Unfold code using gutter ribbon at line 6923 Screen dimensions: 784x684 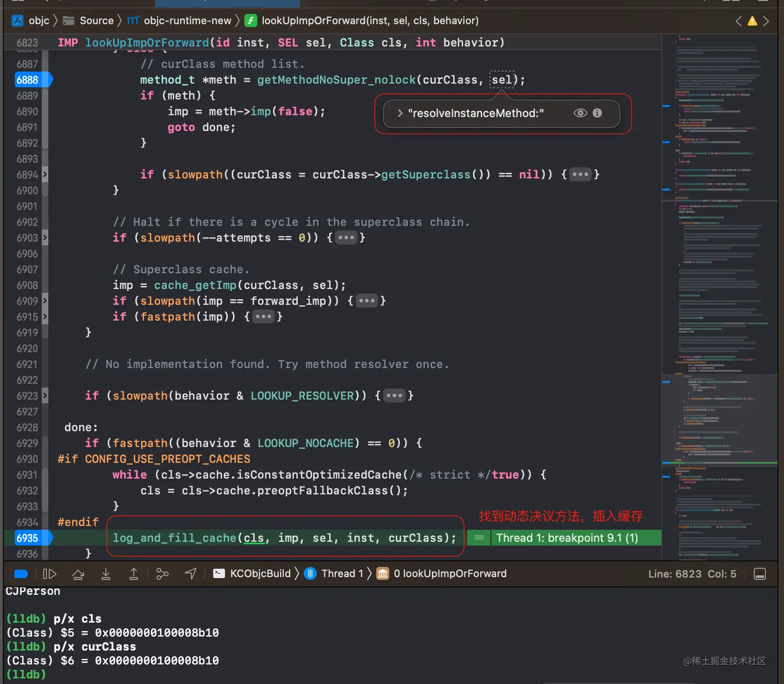click(45, 396)
